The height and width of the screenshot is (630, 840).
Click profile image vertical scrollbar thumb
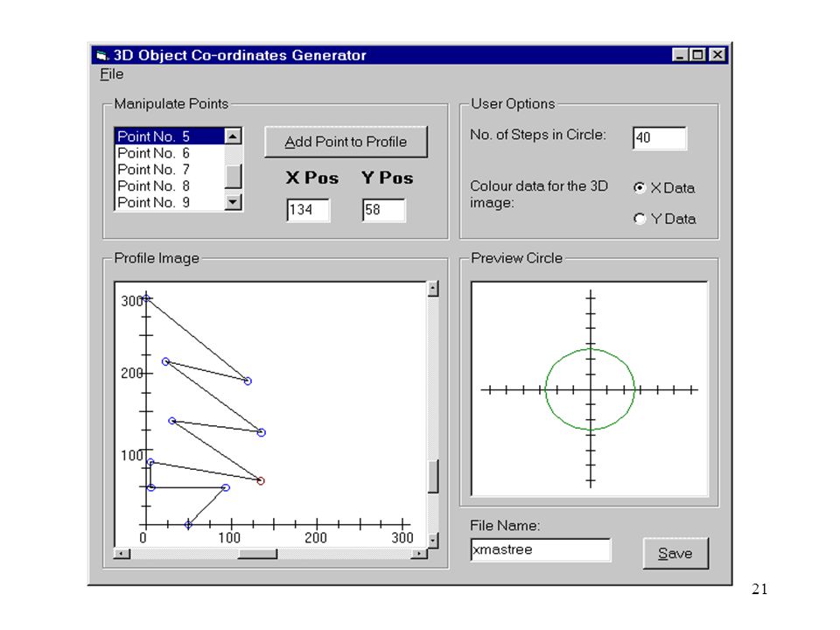coord(433,476)
